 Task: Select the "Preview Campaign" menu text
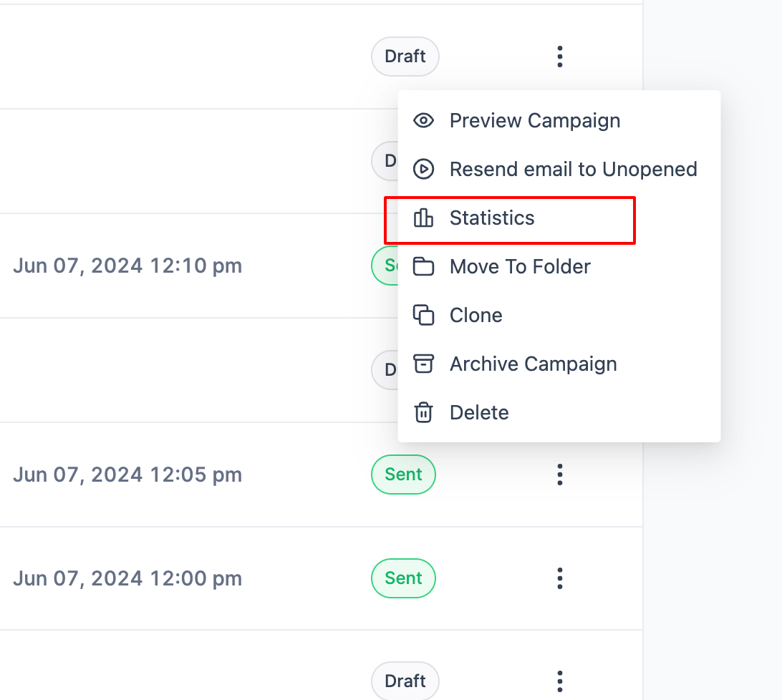tap(534, 120)
